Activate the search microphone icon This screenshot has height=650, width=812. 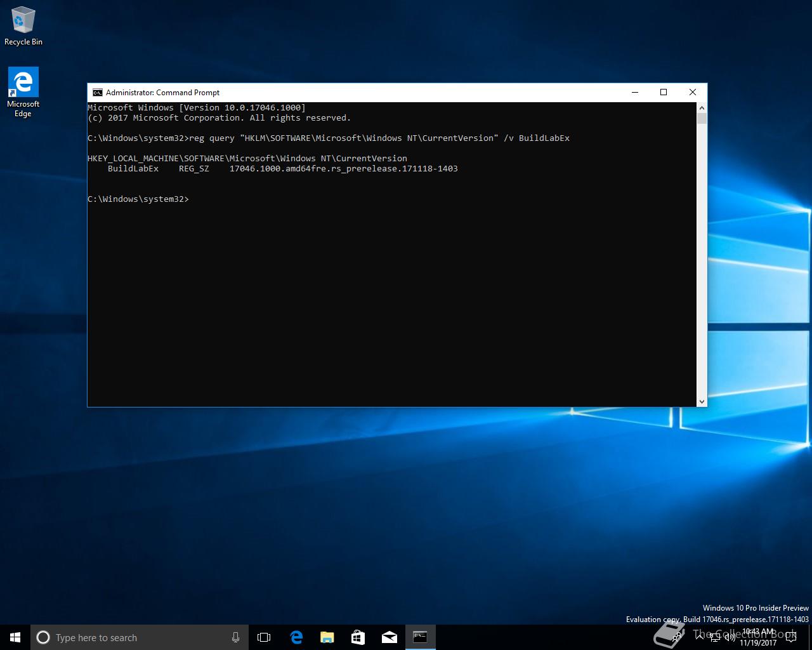pyautogui.click(x=235, y=637)
